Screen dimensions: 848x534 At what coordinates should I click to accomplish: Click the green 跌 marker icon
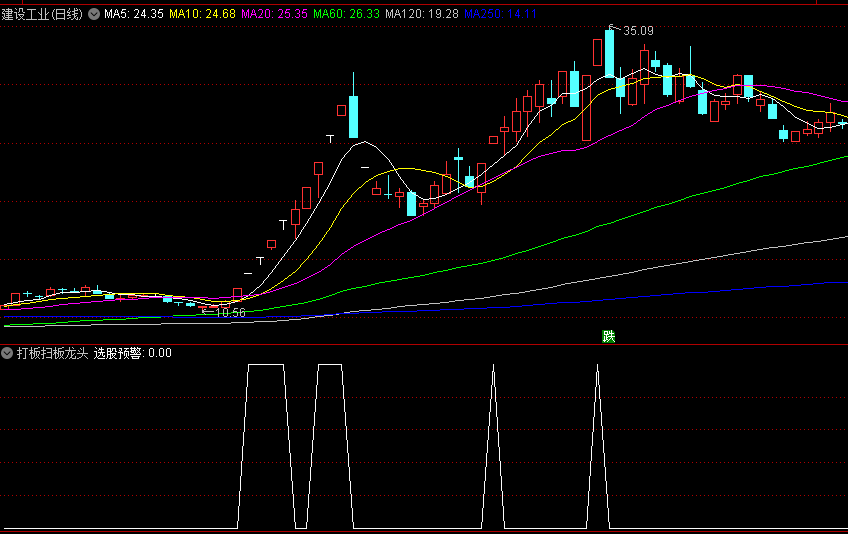(x=608, y=337)
